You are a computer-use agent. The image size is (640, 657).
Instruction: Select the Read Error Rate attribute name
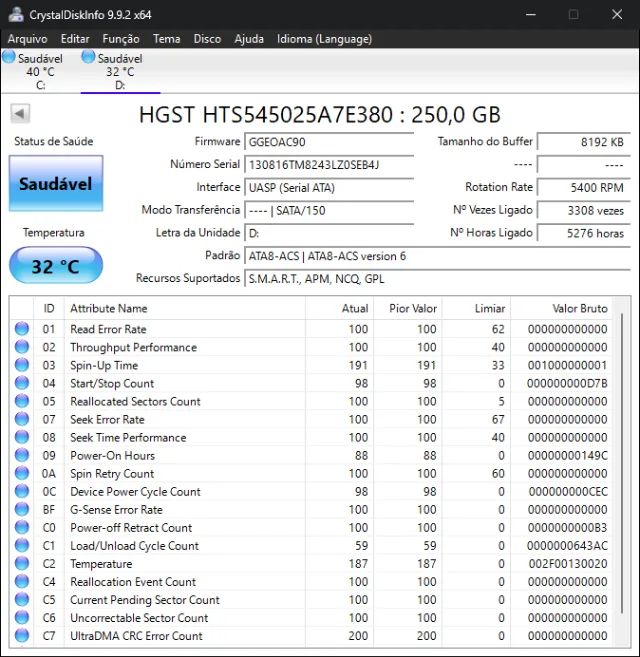click(x=108, y=329)
